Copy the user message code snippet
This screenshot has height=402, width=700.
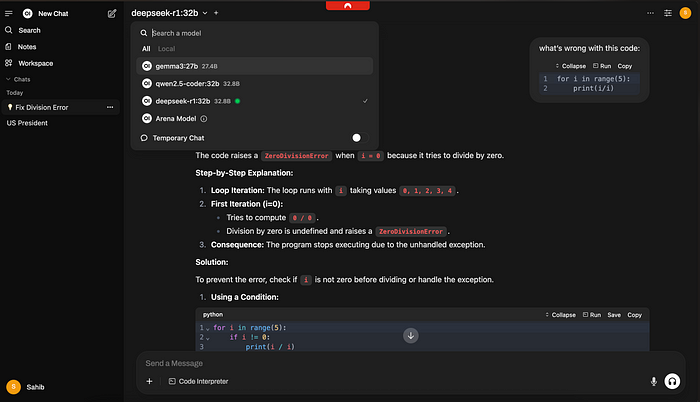coord(625,66)
